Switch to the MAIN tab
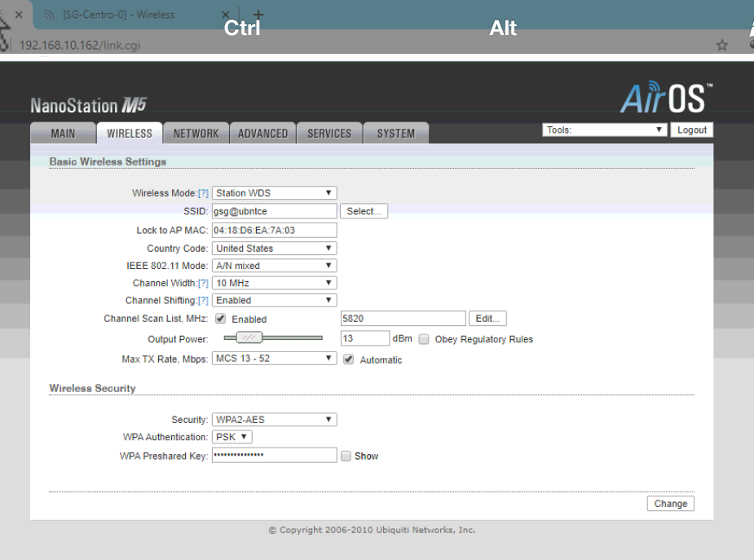Viewport: 754px width, 560px height. point(63,133)
